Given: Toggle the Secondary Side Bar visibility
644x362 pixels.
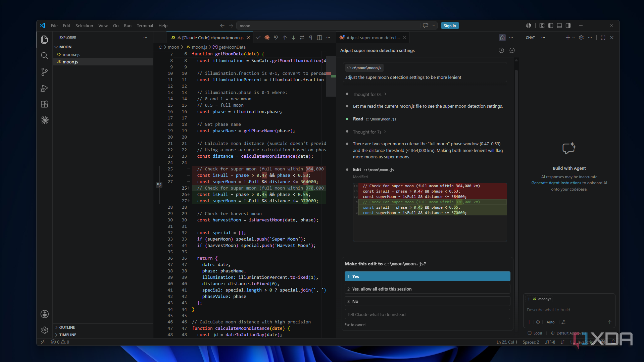Looking at the screenshot, I should (x=568, y=25).
